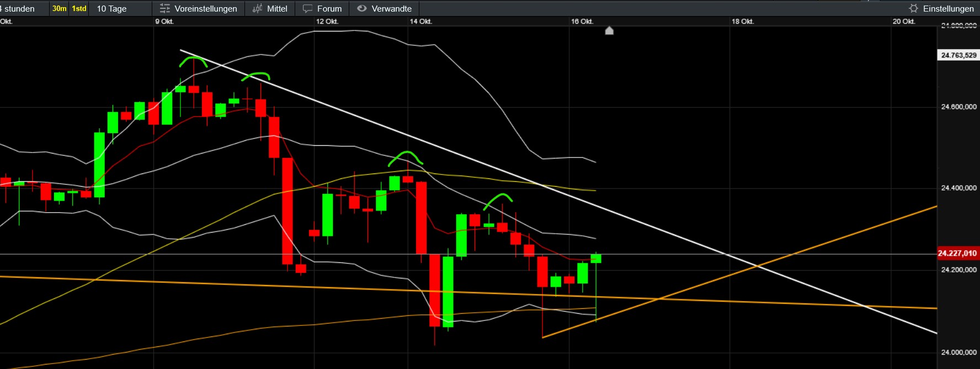Click the 14 Okt. date label

point(421,22)
